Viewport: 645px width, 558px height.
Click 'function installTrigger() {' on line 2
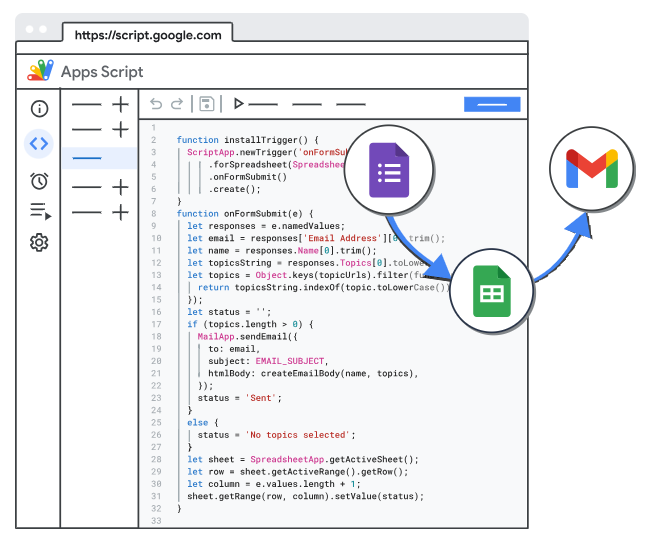[247, 140]
